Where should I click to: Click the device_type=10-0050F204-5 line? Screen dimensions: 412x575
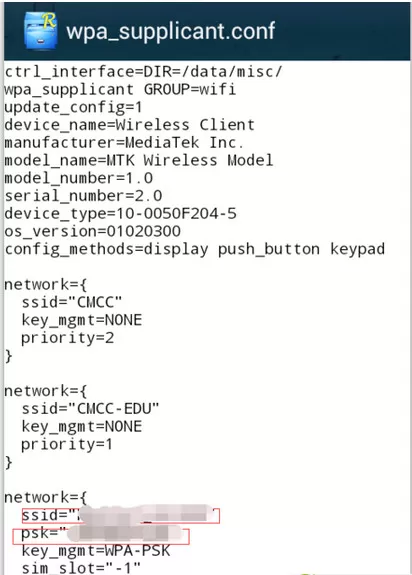click(121, 213)
